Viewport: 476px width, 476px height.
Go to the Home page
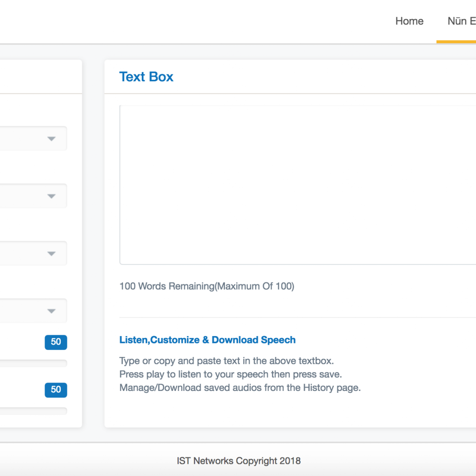(x=409, y=21)
